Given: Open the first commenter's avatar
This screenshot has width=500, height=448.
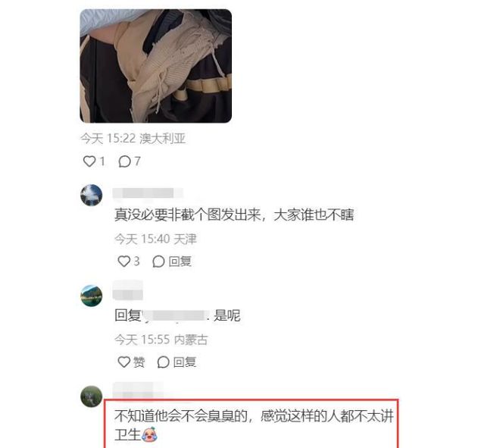Looking at the screenshot, I should click(91, 195).
